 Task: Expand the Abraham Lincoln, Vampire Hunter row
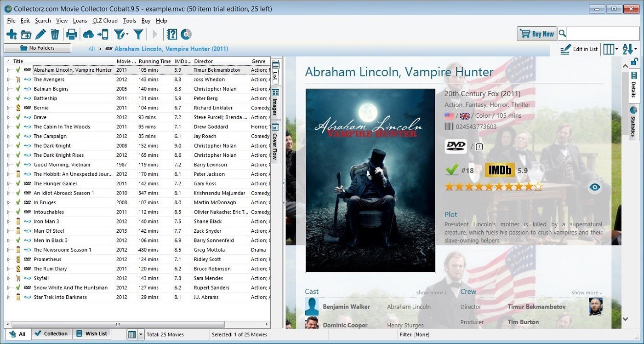pos(8,69)
